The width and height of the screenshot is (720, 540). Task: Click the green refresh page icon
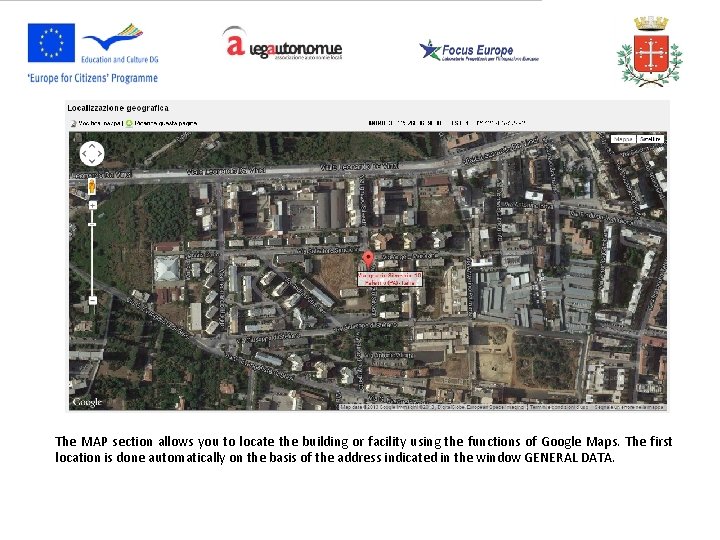pyautogui.click(x=129, y=123)
